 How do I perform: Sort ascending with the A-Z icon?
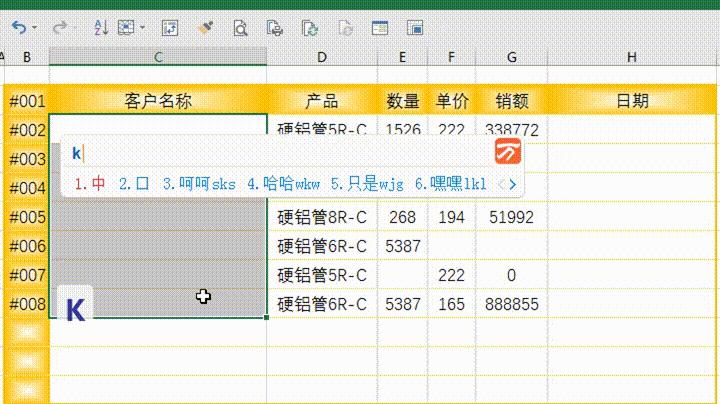pyautogui.click(x=101, y=28)
